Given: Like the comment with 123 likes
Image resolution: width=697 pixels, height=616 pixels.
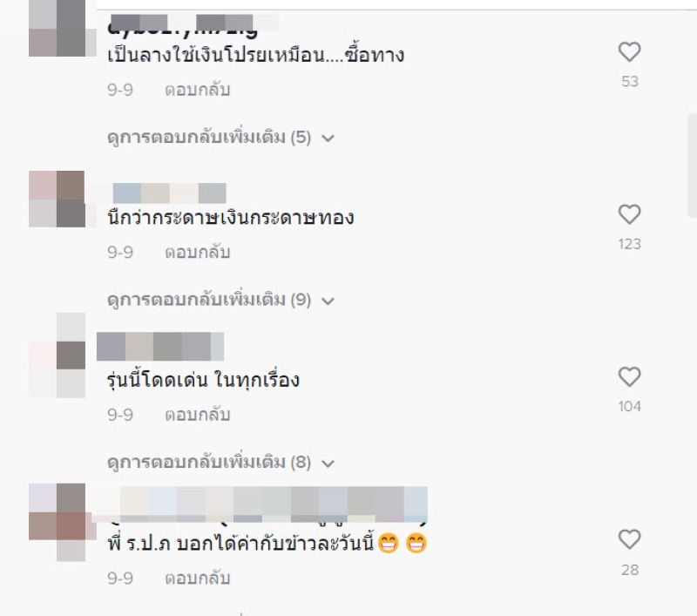Looking at the screenshot, I should point(629,214).
